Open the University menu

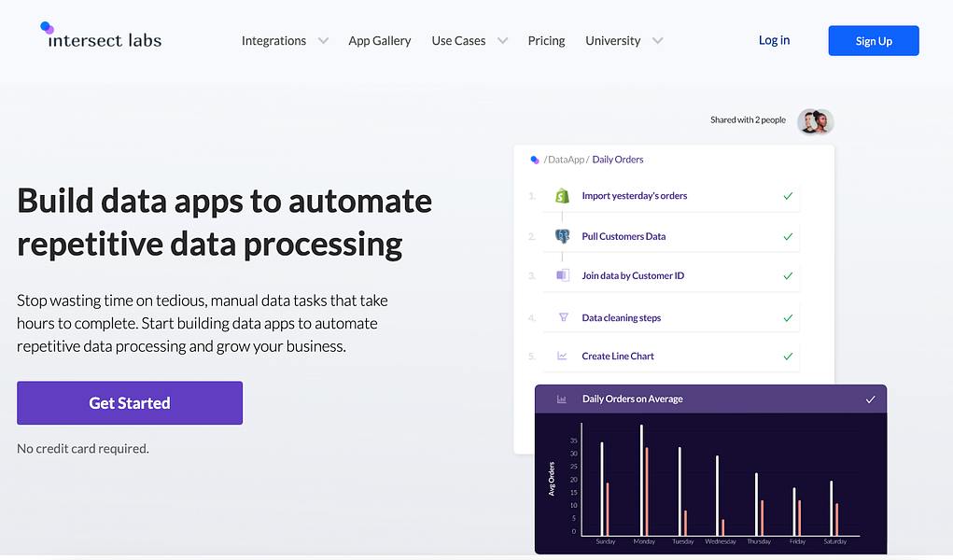click(612, 41)
